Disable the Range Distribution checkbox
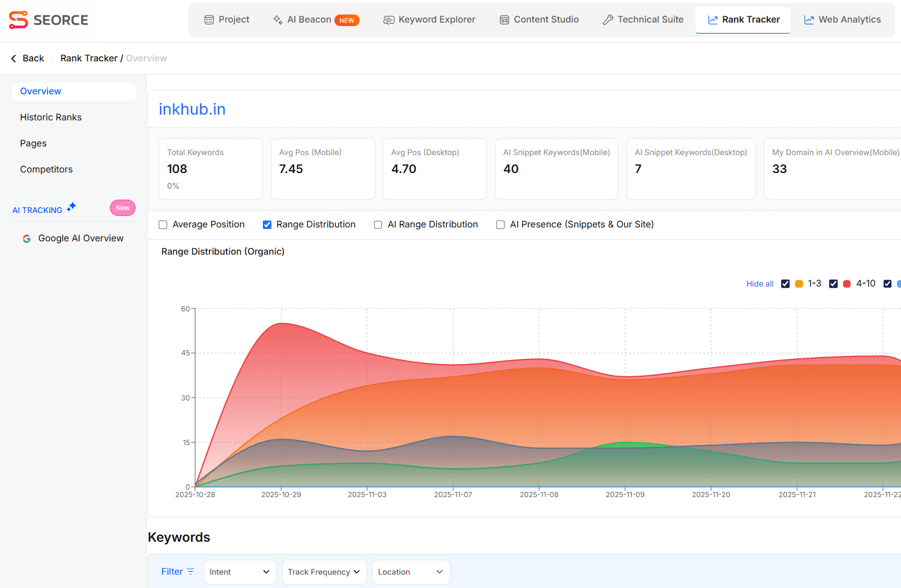The height and width of the screenshot is (588, 901). [267, 225]
